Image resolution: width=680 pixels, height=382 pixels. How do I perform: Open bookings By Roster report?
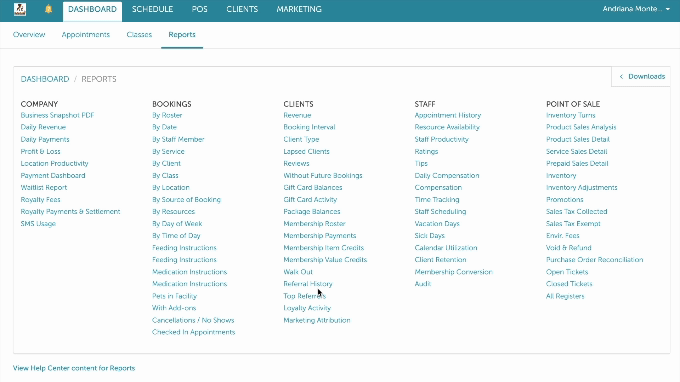click(167, 115)
